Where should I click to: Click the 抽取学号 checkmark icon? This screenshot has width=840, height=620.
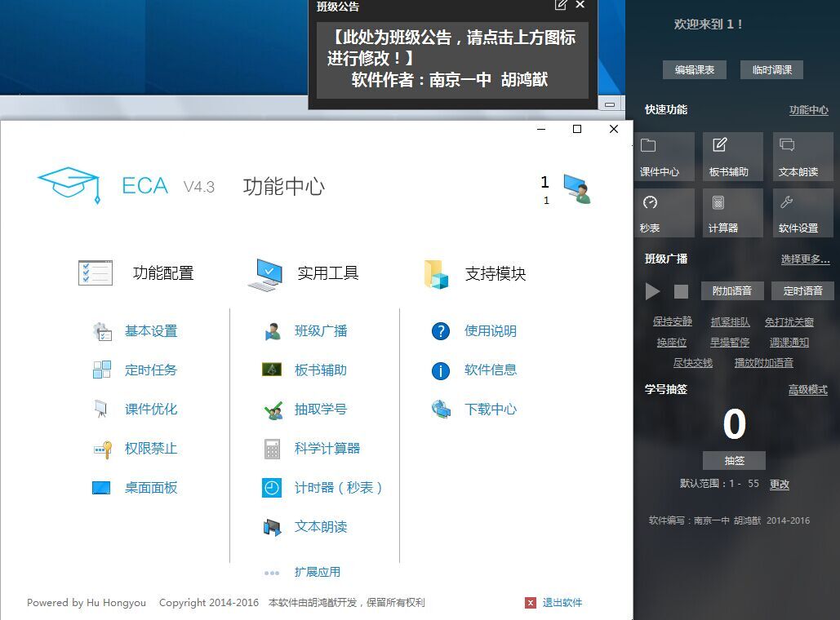click(273, 410)
